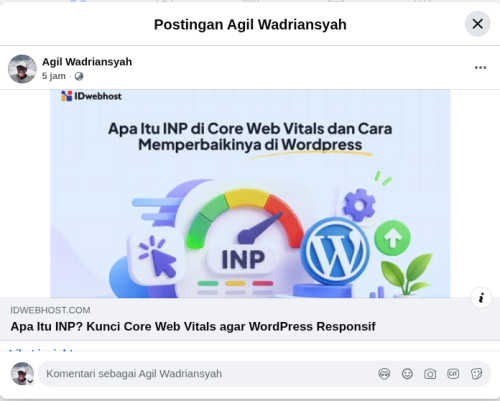This screenshot has height=401, width=500.
Task: Open the sticker picker in the comment box
Action: click(x=476, y=374)
